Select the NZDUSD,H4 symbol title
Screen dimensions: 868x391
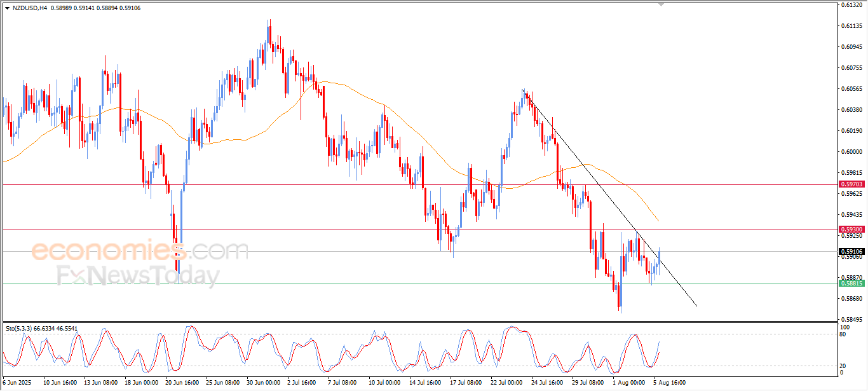(30, 8)
